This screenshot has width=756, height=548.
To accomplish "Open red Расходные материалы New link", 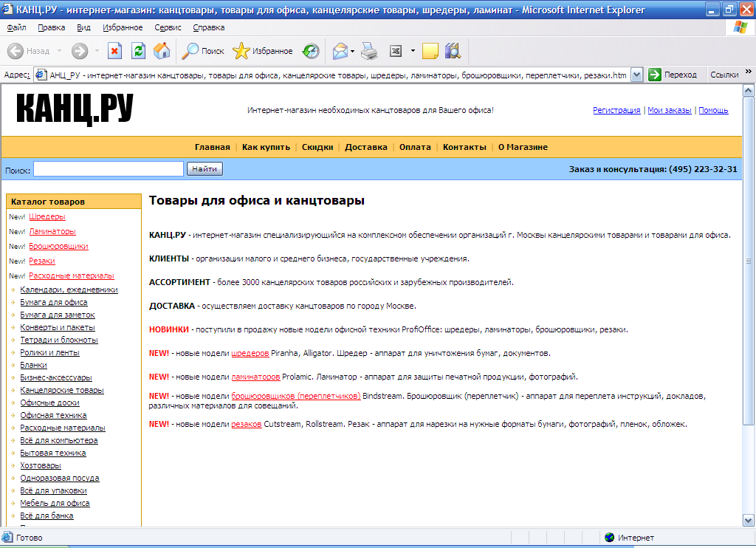I will pos(72,276).
